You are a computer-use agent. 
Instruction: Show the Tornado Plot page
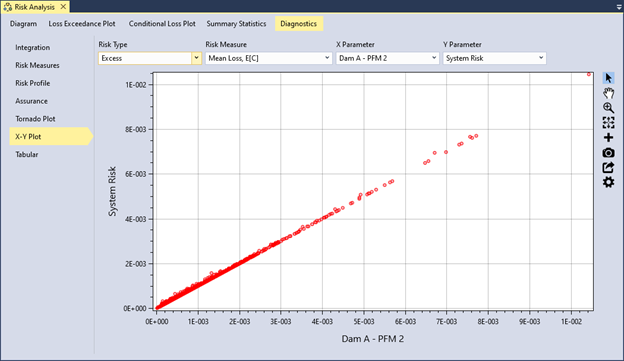pos(35,119)
